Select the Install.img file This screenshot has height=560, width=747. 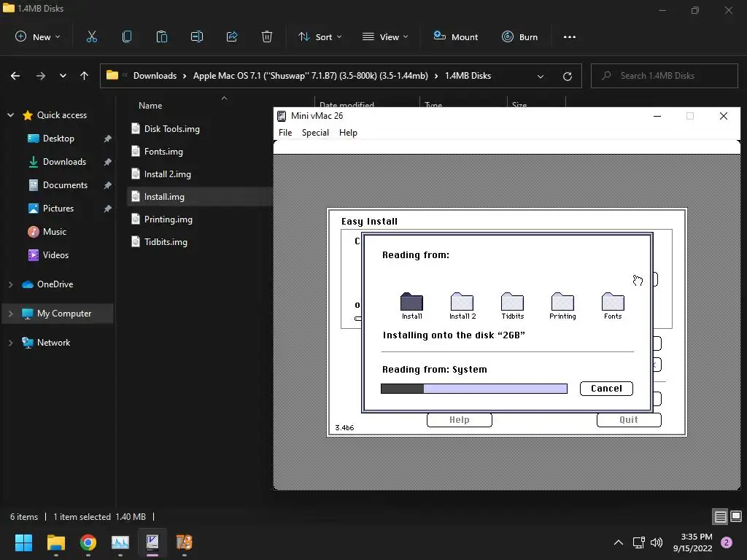point(164,197)
